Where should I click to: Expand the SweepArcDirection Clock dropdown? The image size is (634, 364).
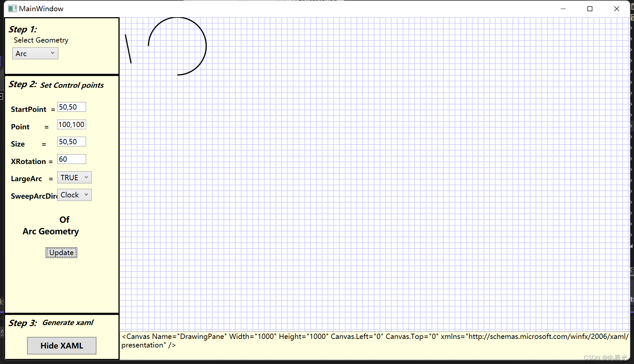pos(74,195)
